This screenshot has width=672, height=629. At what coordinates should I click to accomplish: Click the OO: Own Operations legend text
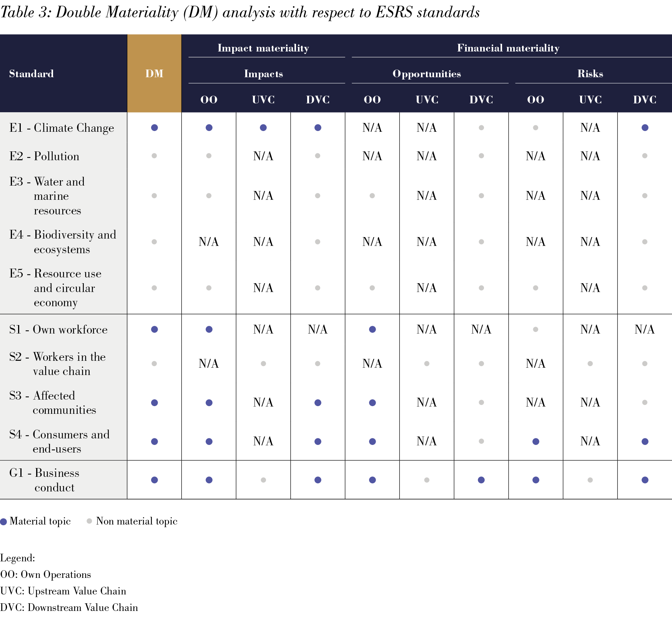(46, 574)
